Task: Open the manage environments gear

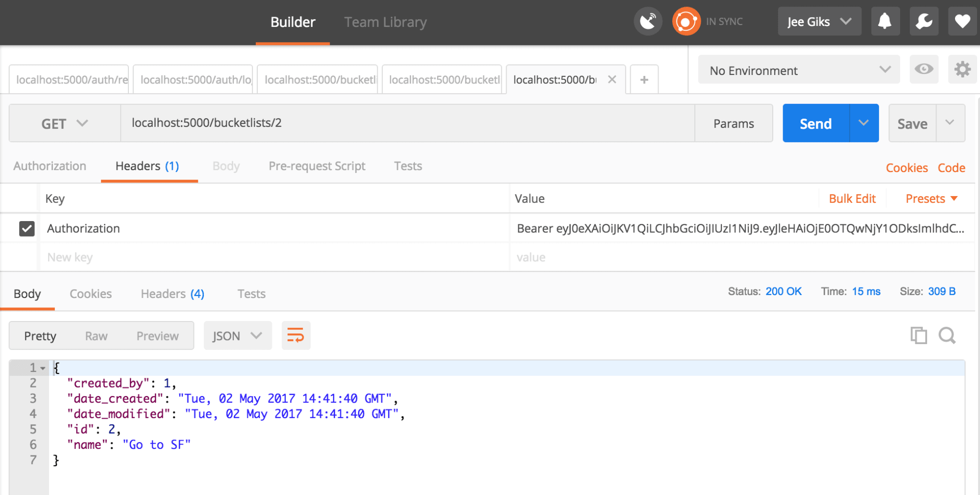Action: tap(962, 69)
